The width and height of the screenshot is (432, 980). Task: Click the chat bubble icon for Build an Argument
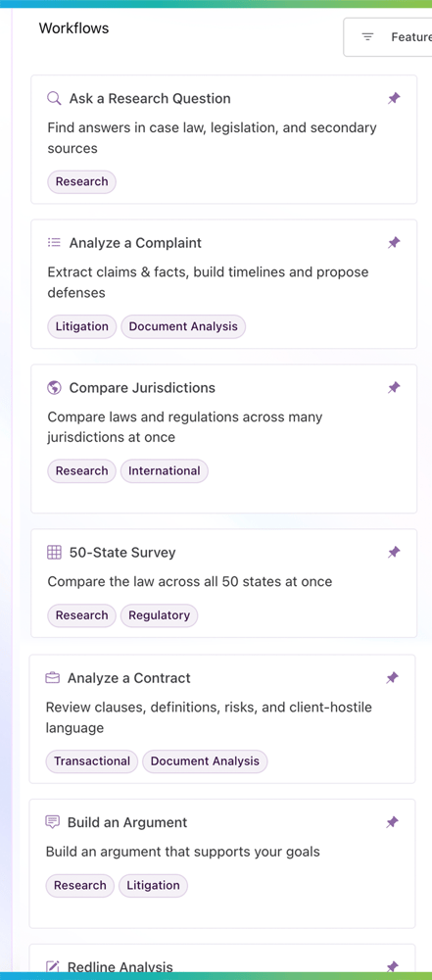point(53,822)
